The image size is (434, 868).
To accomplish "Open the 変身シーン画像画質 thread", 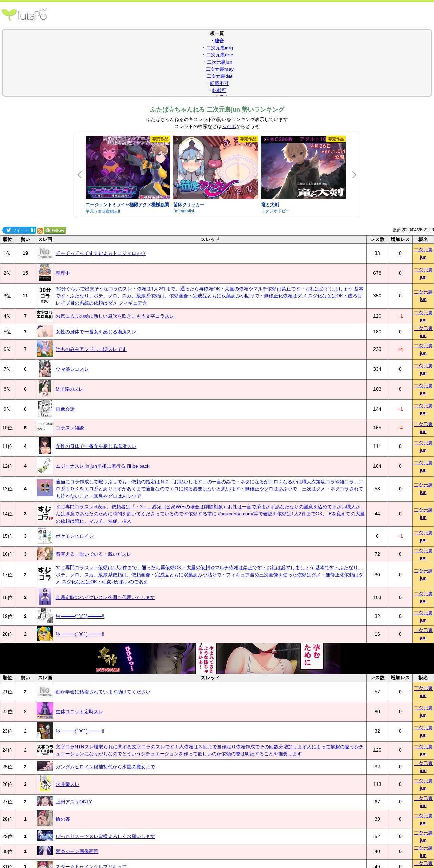I will (77, 851).
